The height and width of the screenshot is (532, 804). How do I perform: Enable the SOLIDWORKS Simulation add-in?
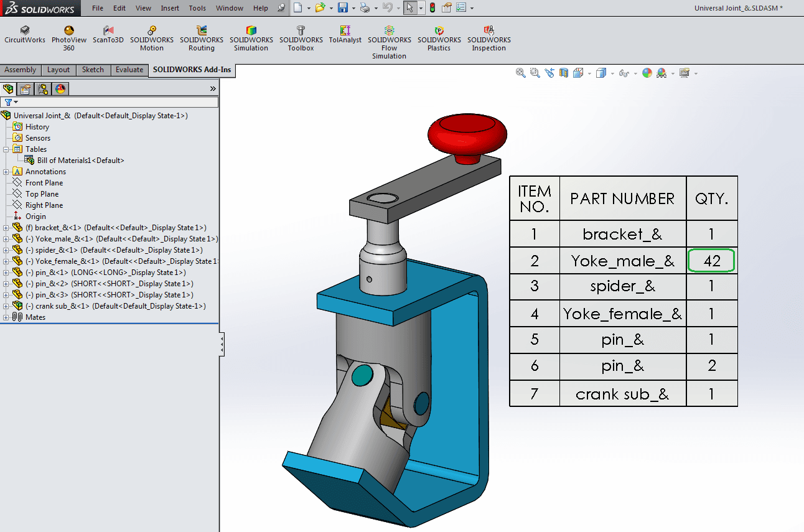tap(251, 38)
